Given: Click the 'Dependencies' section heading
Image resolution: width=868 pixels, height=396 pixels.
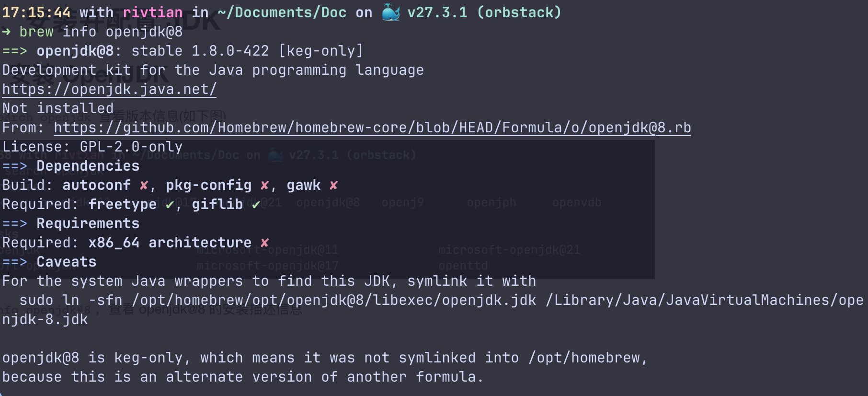Looking at the screenshot, I should [88, 166].
